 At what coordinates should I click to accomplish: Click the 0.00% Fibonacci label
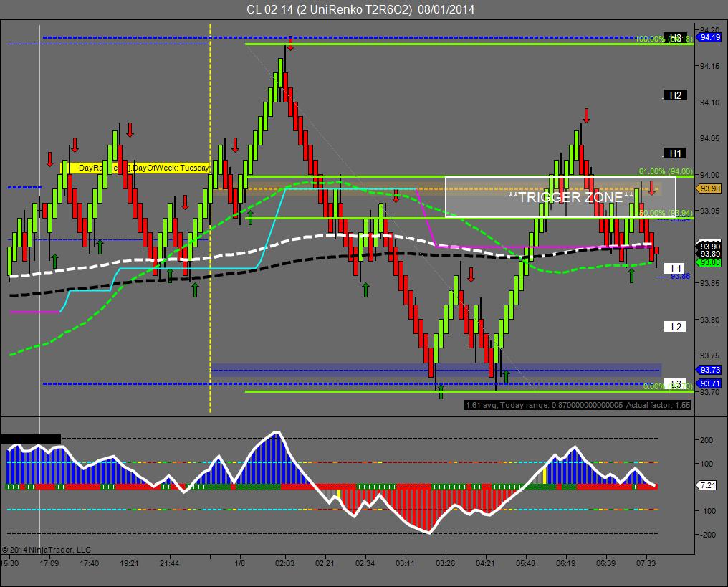coord(668,386)
